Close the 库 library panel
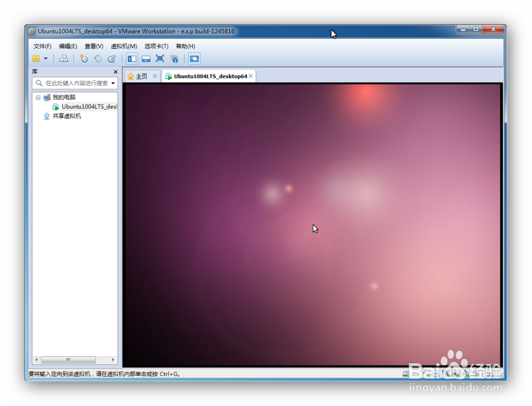The width and height of the screenshot is (532, 406). (x=115, y=72)
